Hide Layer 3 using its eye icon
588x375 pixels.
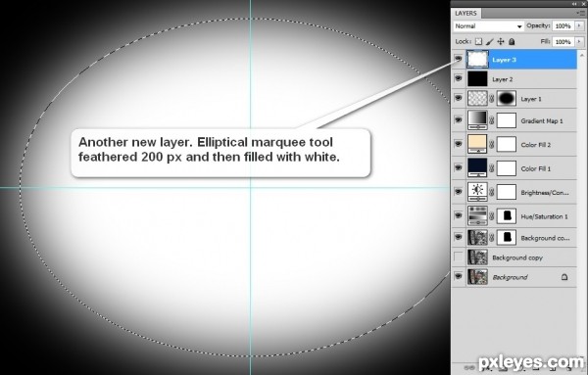[x=458, y=59]
